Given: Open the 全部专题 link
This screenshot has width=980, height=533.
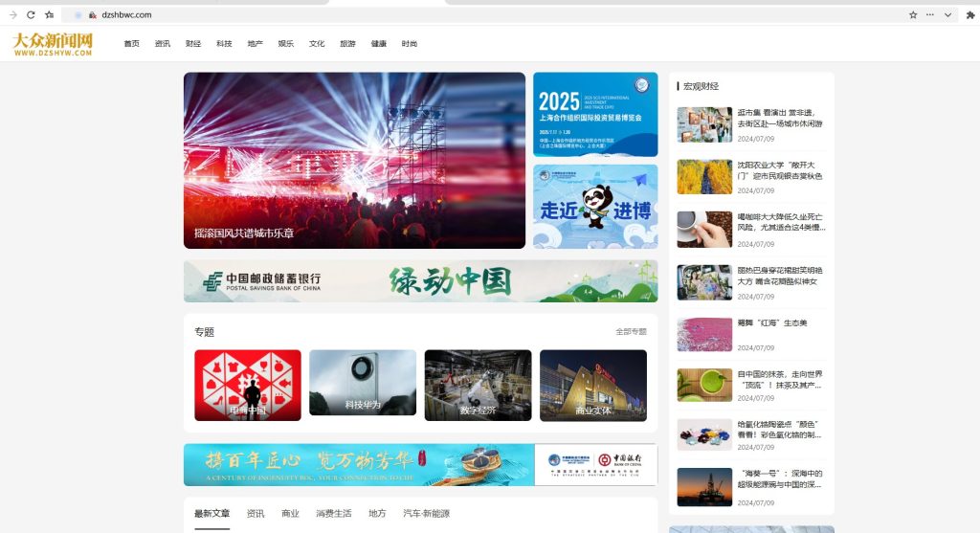Looking at the screenshot, I should (632, 332).
